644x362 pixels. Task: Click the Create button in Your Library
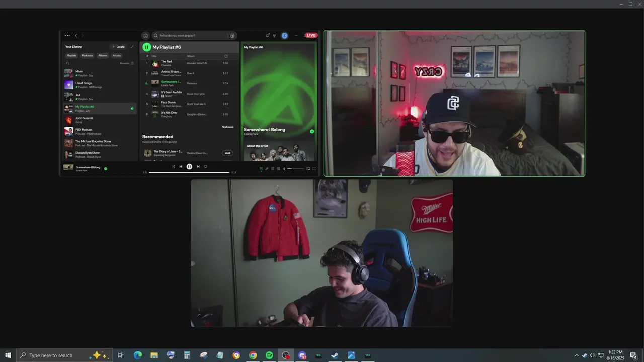tap(118, 47)
